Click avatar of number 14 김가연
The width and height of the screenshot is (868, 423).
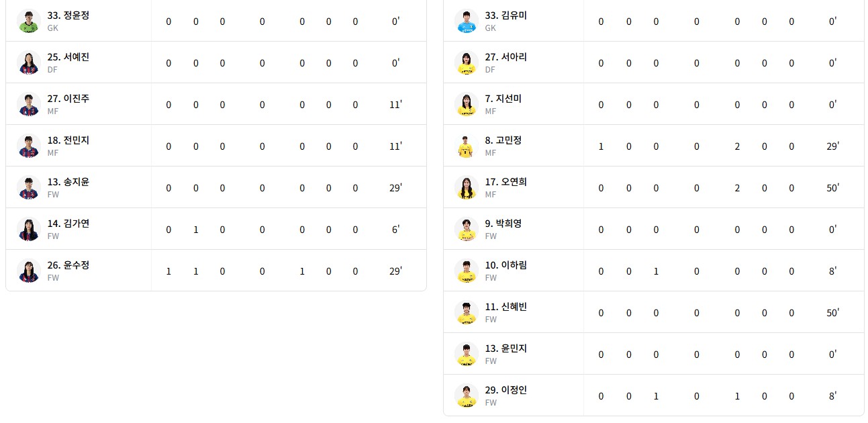(29, 229)
